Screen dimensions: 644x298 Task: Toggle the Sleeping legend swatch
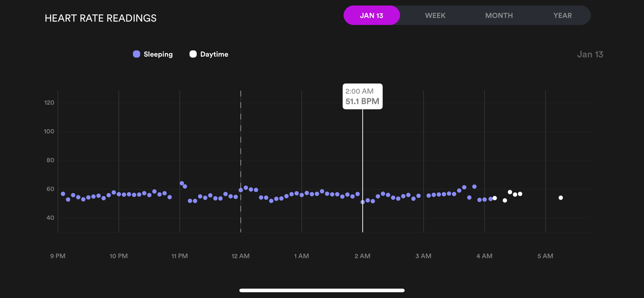click(137, 54)
